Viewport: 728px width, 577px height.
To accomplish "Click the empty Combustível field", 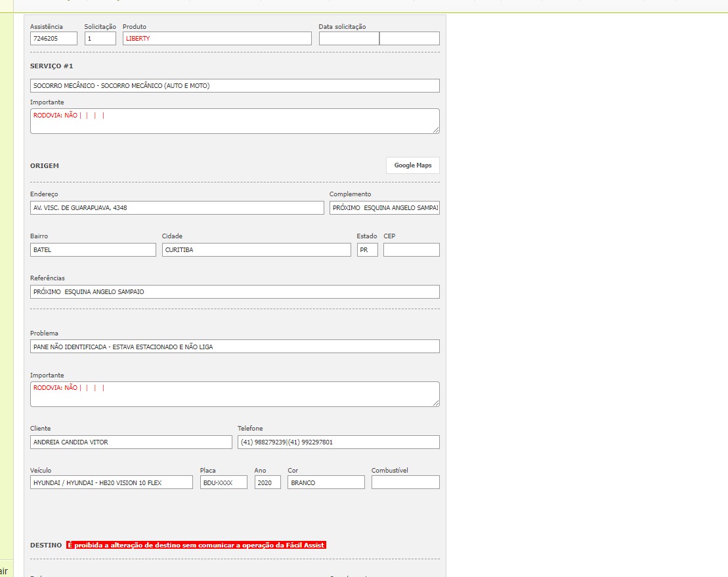I will click(405, 482).
